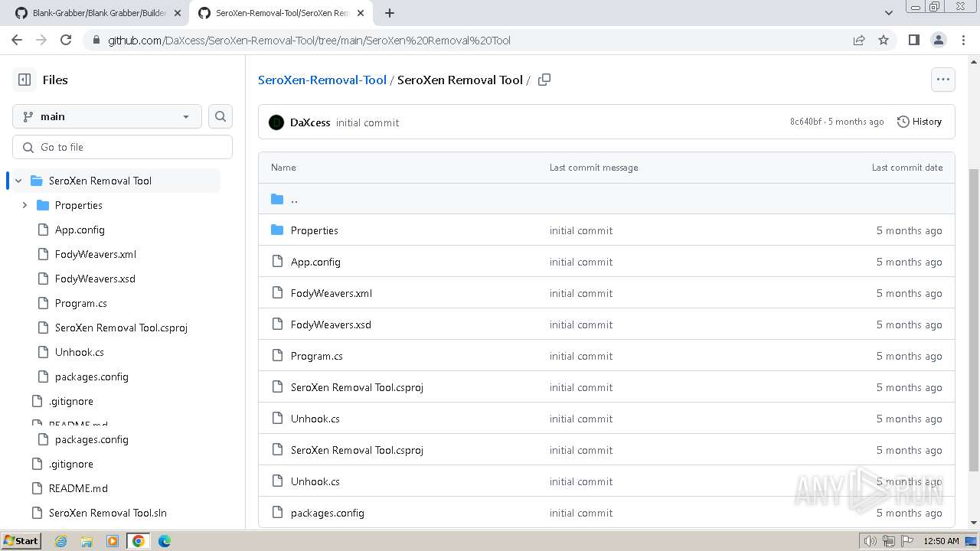Open packages.config in file list

pos(328,513)
